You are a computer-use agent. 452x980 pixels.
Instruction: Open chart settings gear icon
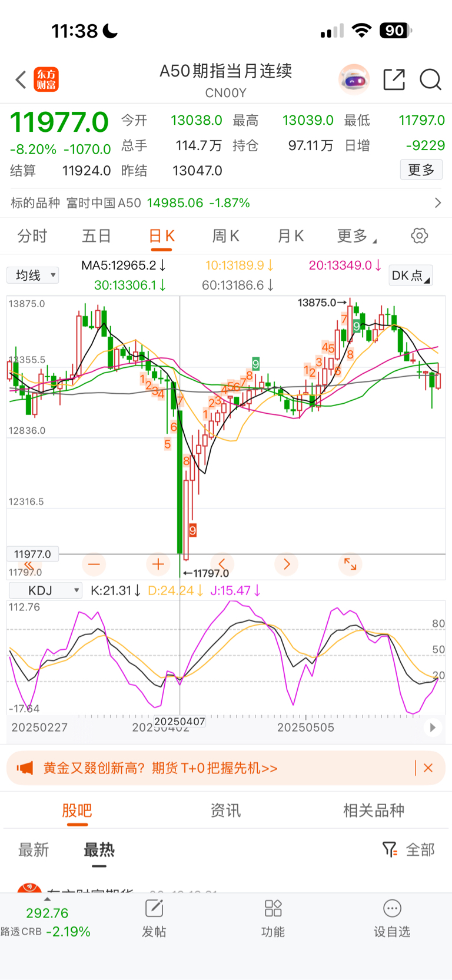coord(419,236)
